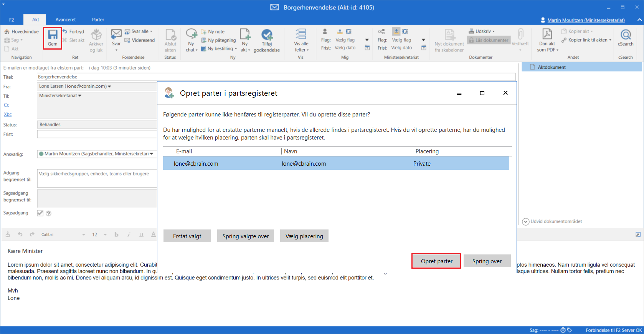Viewport: 644px width, 334px height.
Task: Apply italic formatting in editor toolbar
Action: 129,234
